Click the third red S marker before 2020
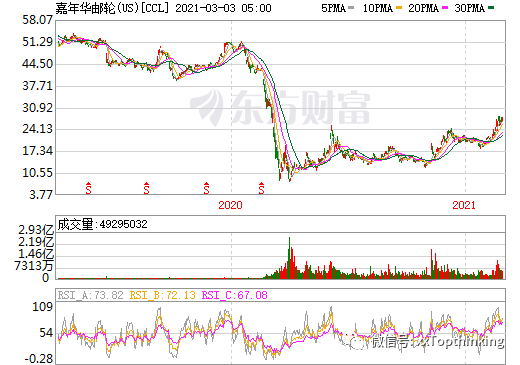 click(x=206, y=188)
